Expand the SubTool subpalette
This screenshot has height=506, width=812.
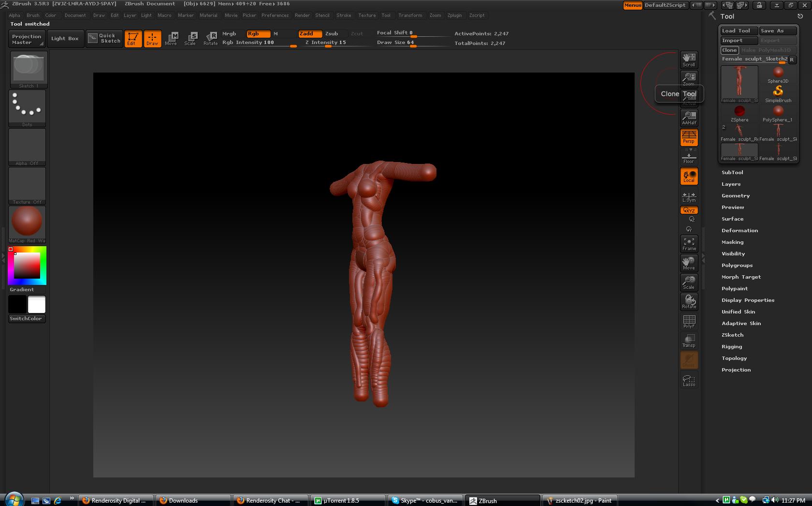(x=732, y=172)
